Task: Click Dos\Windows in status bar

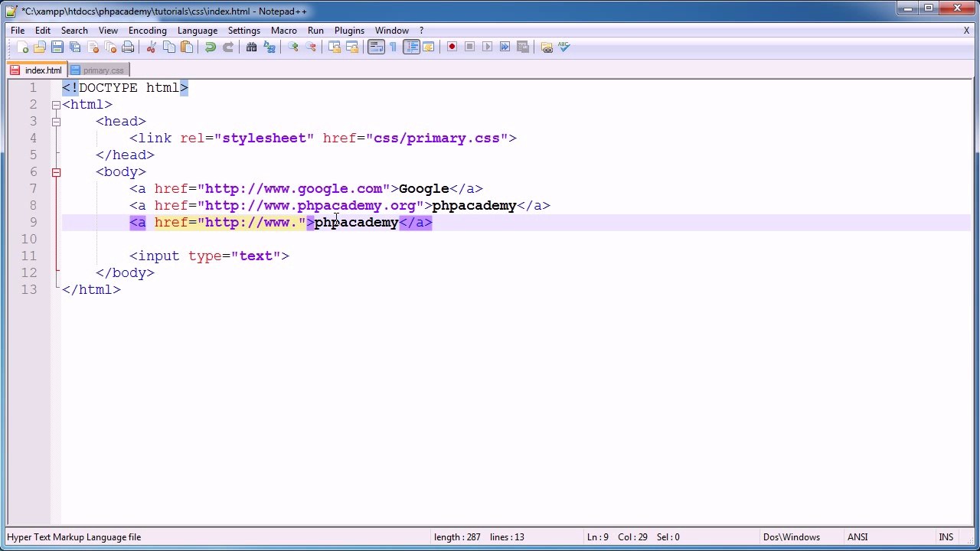Action: pos(792,537)
